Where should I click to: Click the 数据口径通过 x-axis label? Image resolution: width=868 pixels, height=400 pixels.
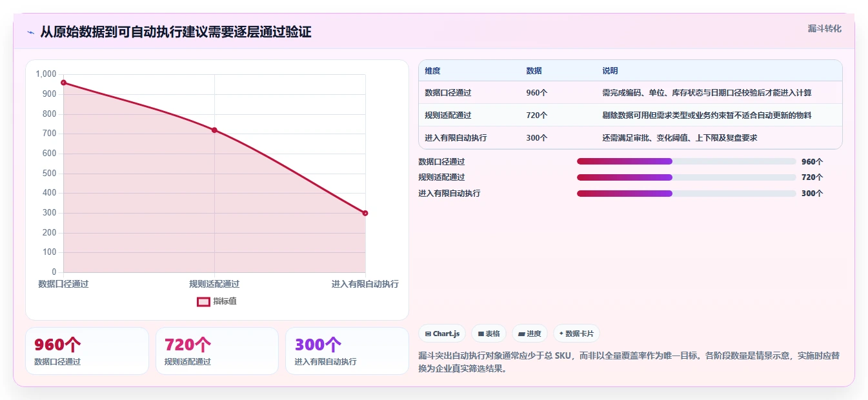(x=63, y=284)
